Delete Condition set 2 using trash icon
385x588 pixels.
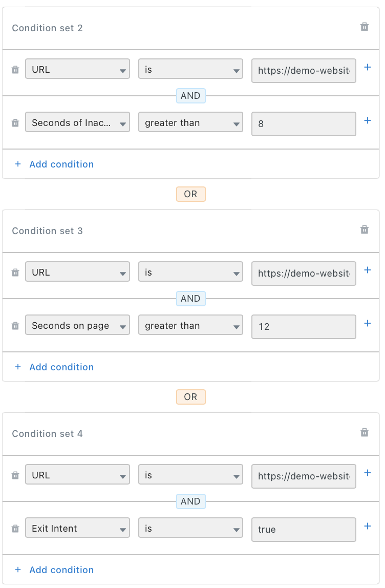364,27
